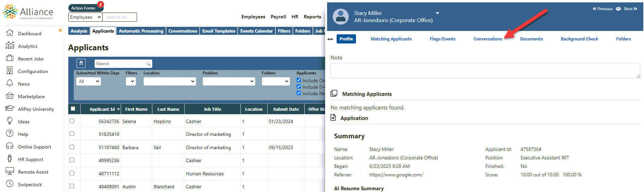The width and height of the screenshot is (644, 192).
Task: Check the box for applicant 48711112
Action: coord(72,173)
